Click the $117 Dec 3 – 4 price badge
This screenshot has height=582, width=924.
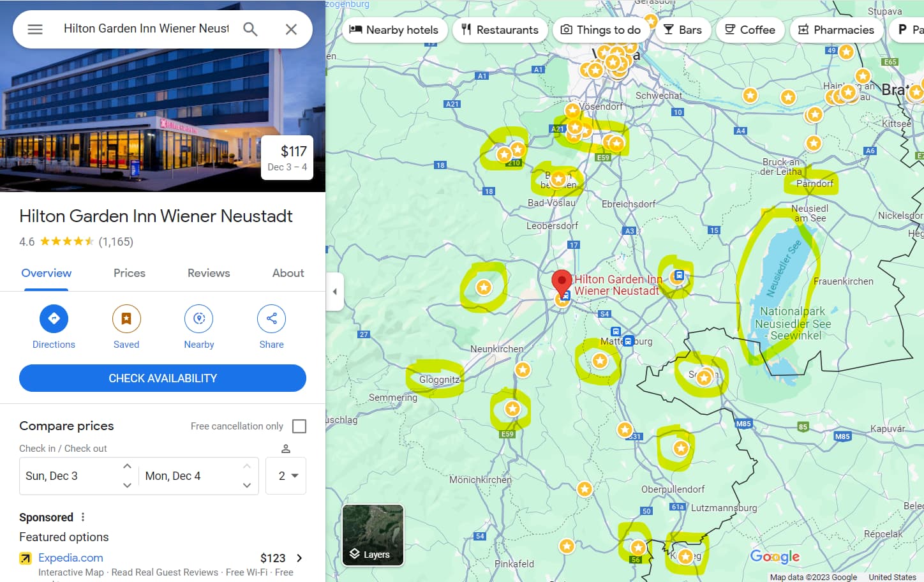coord(287,158)
